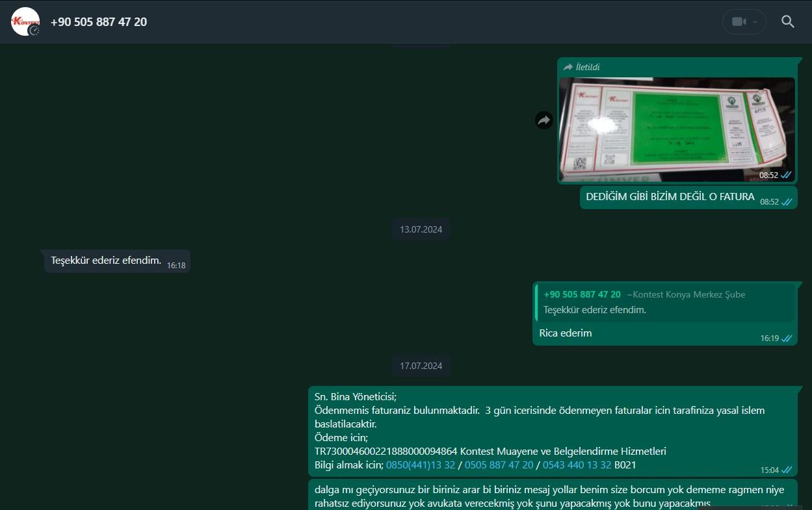Click read receipt ticks on 15:04 message
Viewport: 812px width, 510px height.
(787, 470)
